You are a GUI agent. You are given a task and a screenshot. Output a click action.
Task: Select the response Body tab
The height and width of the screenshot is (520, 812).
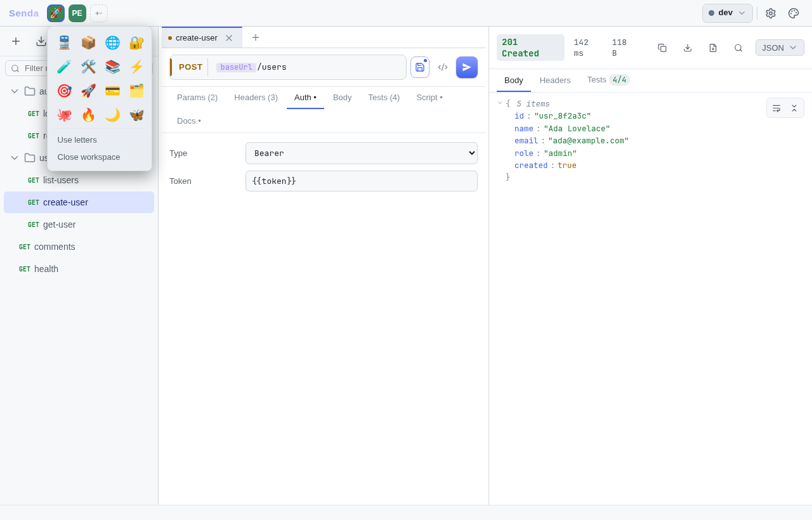click(514, 81)
